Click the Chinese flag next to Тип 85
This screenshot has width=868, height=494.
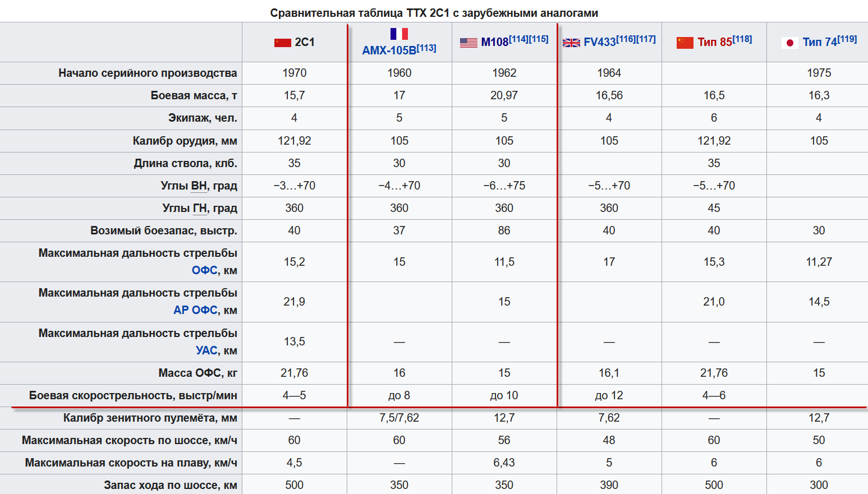tap(685, 43)
